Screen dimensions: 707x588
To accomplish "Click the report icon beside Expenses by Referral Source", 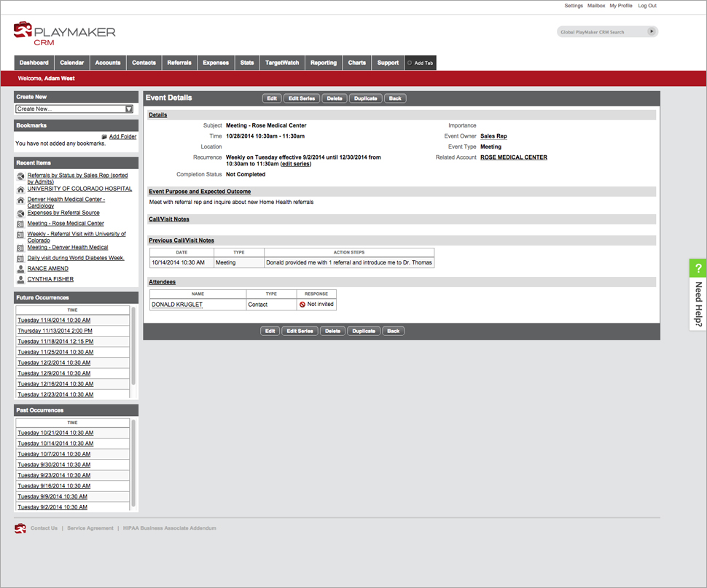I will click(20, 213).
